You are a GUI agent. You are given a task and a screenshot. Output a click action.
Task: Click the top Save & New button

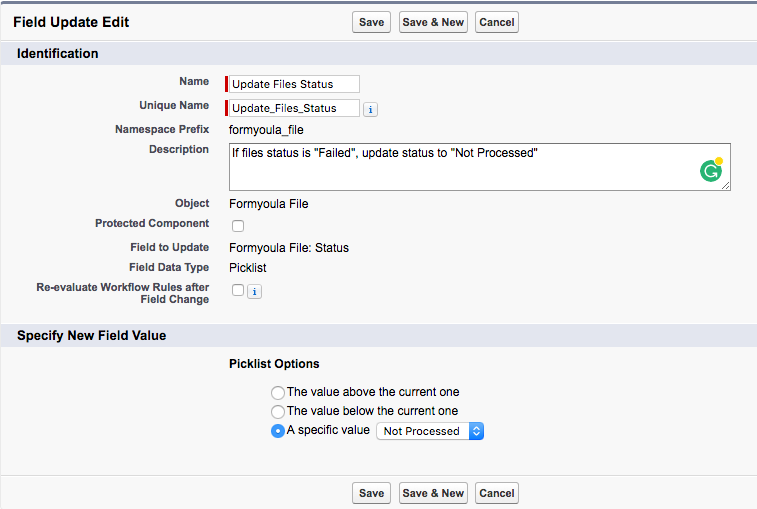pos(432,22)
